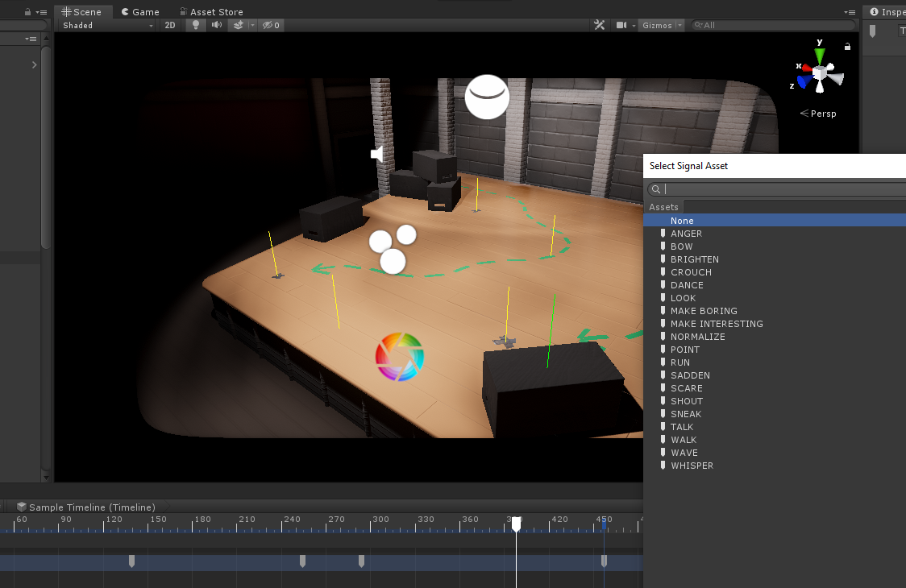Select the POINT signal asset
Viewport: 906px width, 588px height.
(x=775, y=350)
